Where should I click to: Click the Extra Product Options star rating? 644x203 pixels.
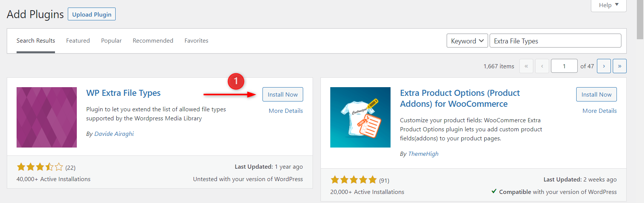(x=354, y=180)
